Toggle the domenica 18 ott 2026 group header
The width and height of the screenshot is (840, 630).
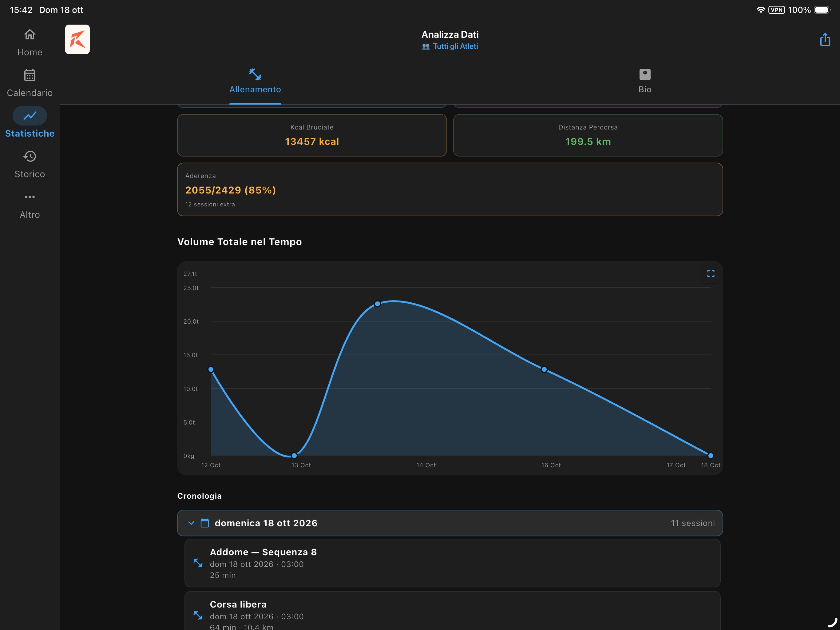click(450, 523)
